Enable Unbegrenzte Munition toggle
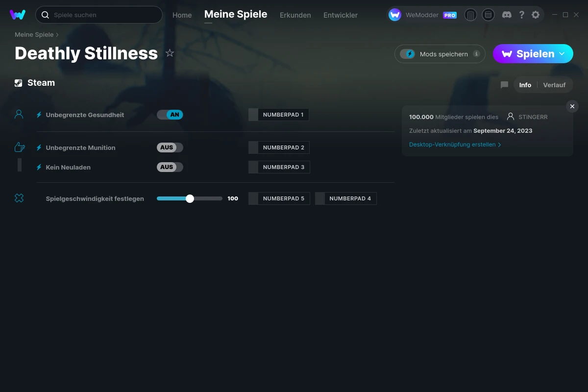The width and height of the screenshot is (588, 392). pyautogui.click(x=170, y=147)
